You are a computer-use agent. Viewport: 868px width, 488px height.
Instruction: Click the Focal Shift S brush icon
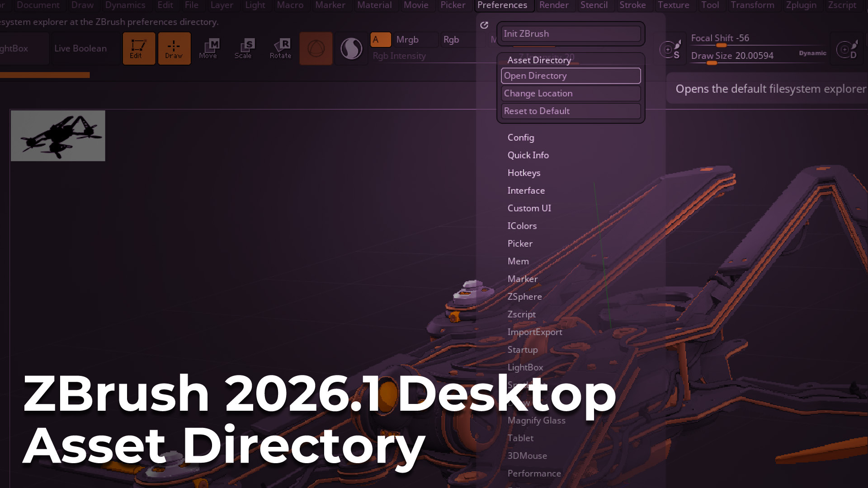pos(670,49)
